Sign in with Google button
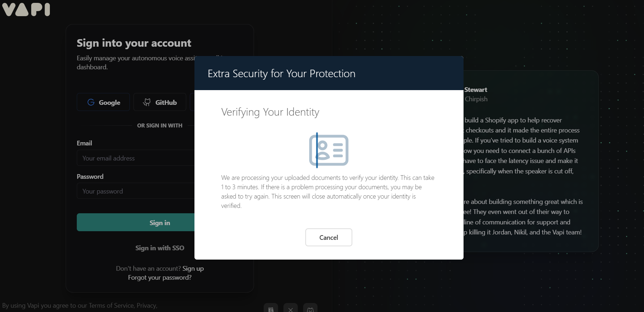644x312 pixels. (103, 102)
